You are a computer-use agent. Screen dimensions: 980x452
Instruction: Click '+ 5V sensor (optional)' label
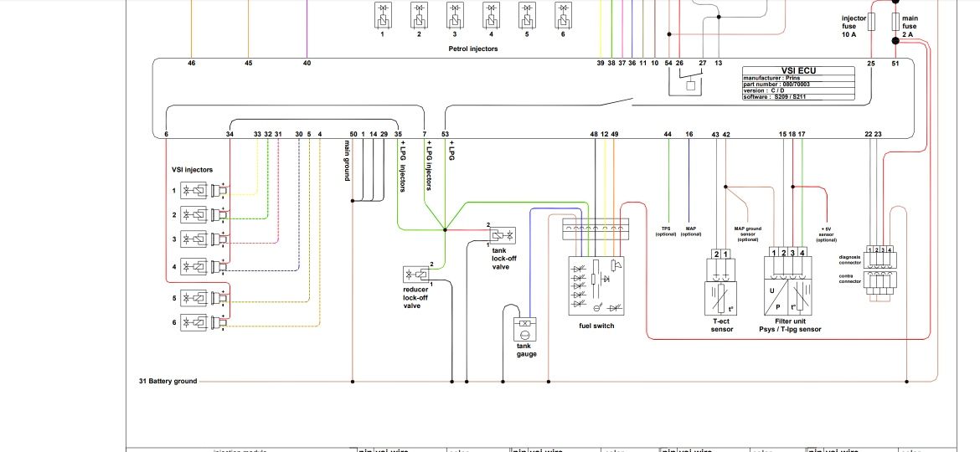(826, 234)
